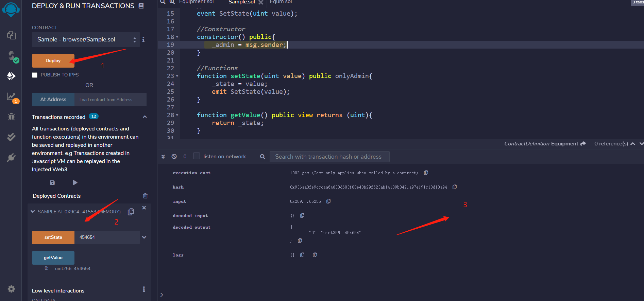The image size is (644, 301).
Task: Run recorded transactions play icon
Action: click(x=75, y=182)
